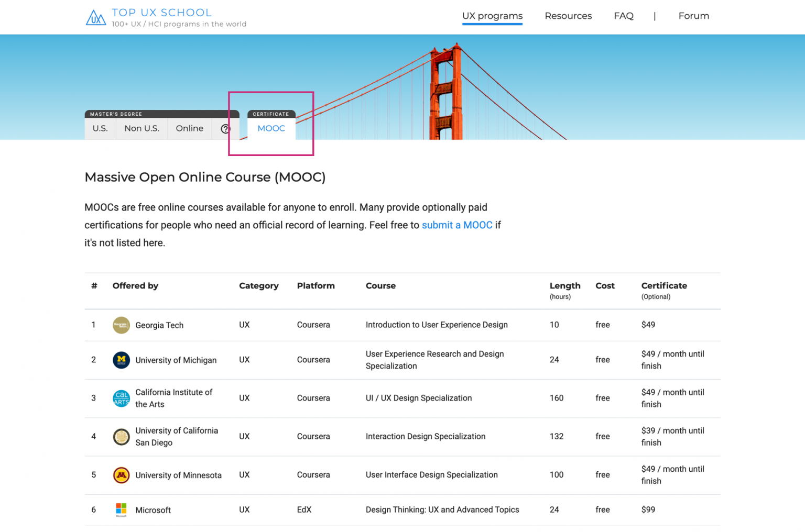Click the Length (hours) column header

point(565,291)
